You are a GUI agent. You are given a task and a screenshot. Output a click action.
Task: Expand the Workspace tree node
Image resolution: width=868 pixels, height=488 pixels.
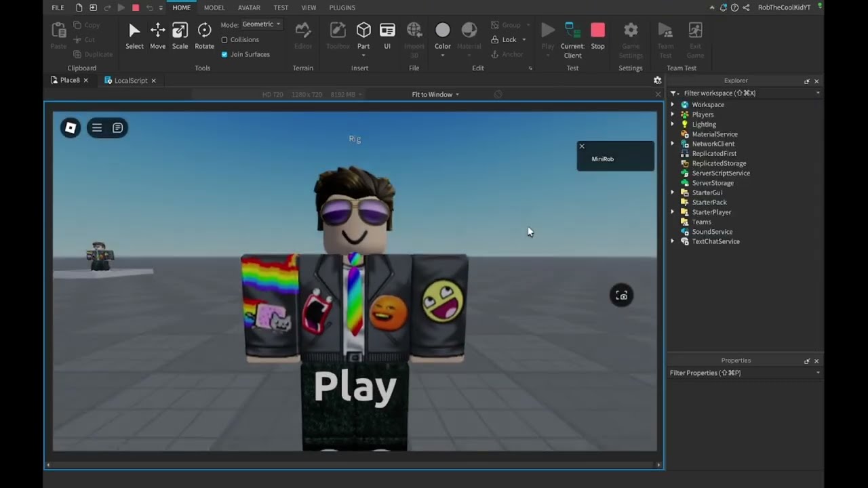click(x=673, y=104)
